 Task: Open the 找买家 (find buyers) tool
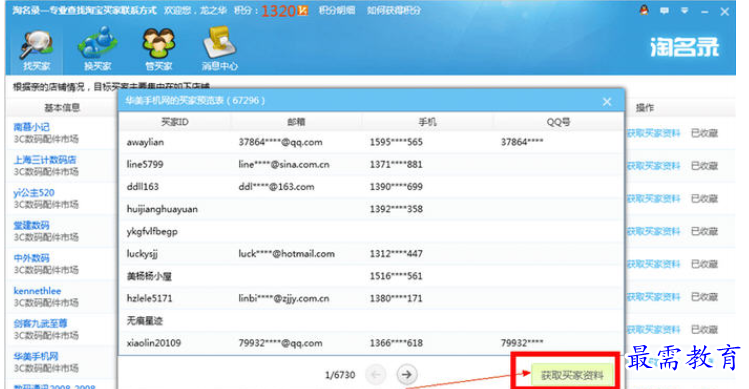(37, 50)
